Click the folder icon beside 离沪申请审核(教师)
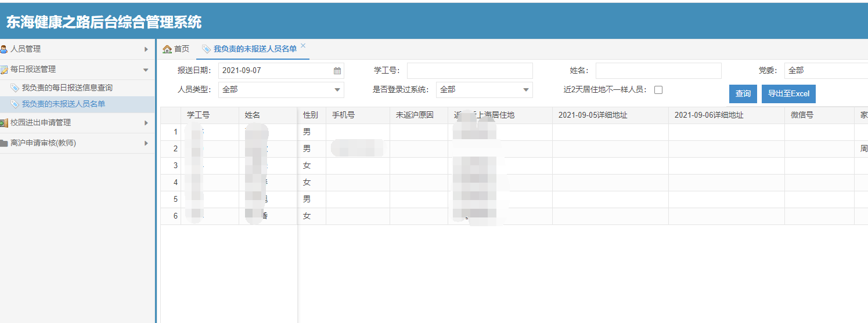 point(4,143)
